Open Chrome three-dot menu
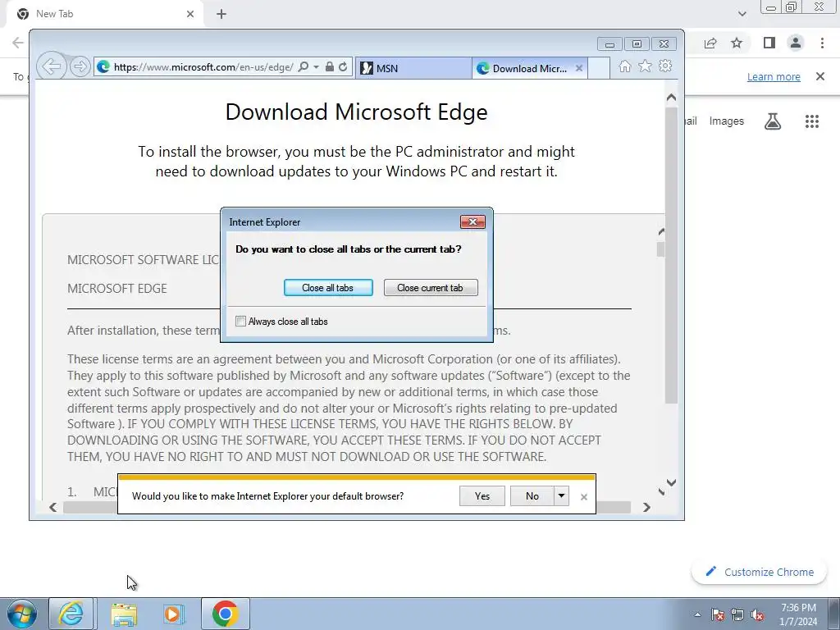This screenshot has height=630, width=840. coord(822,43)
